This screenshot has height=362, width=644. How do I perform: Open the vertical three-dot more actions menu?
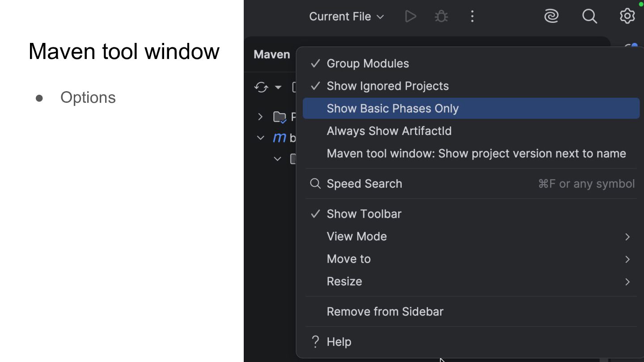pos(472,17)
